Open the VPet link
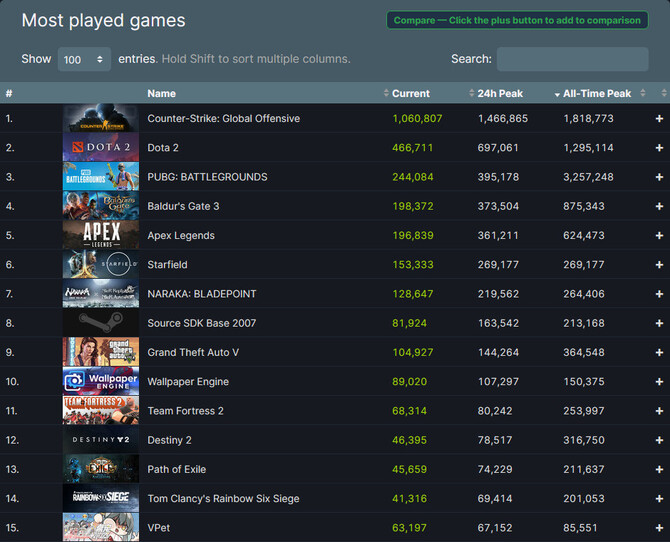The image size is (670, 542). pos(159,528)
